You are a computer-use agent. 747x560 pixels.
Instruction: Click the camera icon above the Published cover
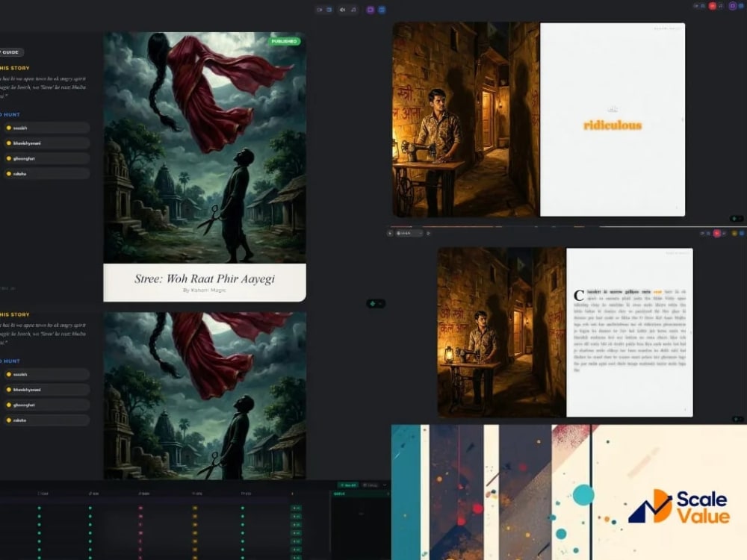pos(320,10)
